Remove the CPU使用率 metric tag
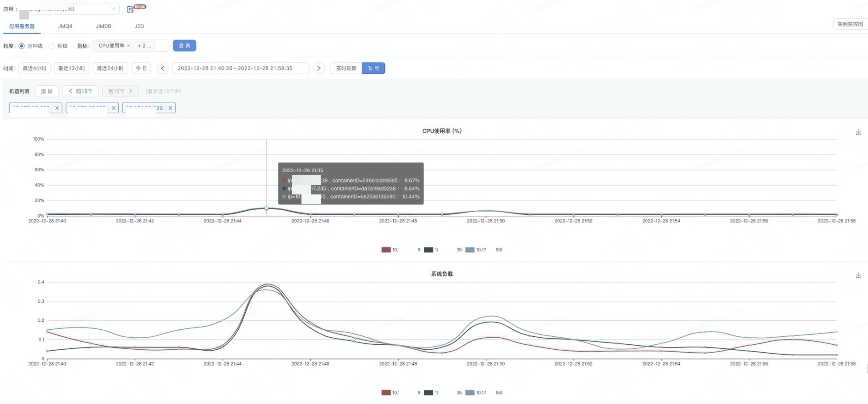 click(128, 46)
